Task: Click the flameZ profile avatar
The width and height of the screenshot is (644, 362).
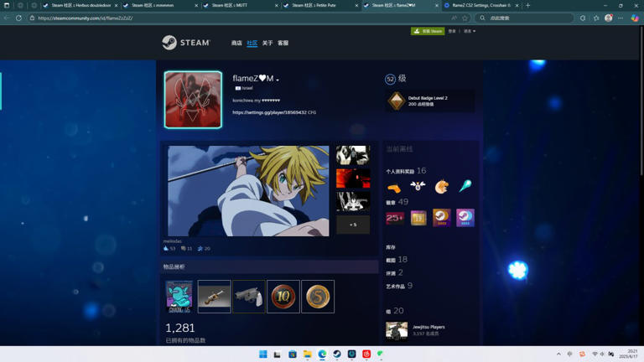Action: pos(193,100)
